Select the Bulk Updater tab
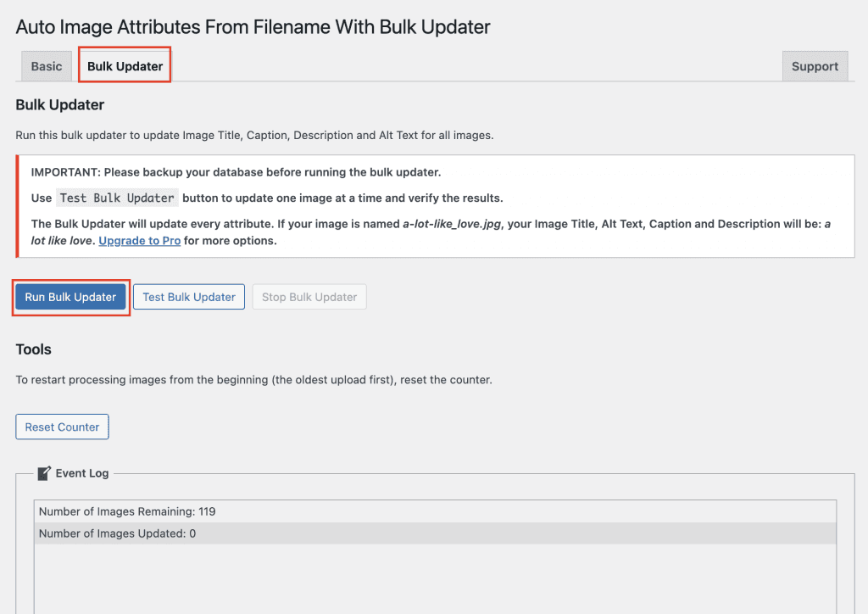Viewport: 868px width, 614px height. click(x=125, y=66)
